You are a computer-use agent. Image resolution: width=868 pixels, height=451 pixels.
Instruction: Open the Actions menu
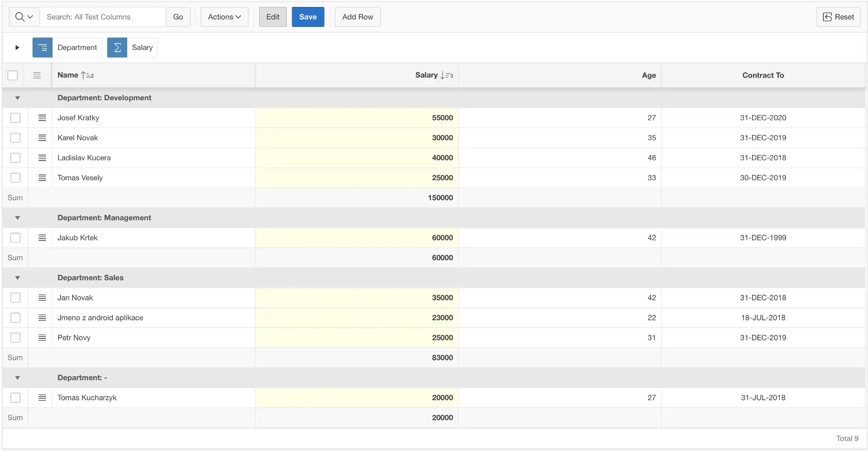point(224,17)
